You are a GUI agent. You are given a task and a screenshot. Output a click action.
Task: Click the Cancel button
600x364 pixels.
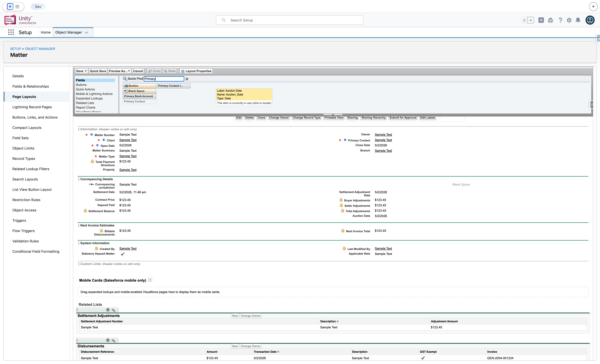(138, 71)
